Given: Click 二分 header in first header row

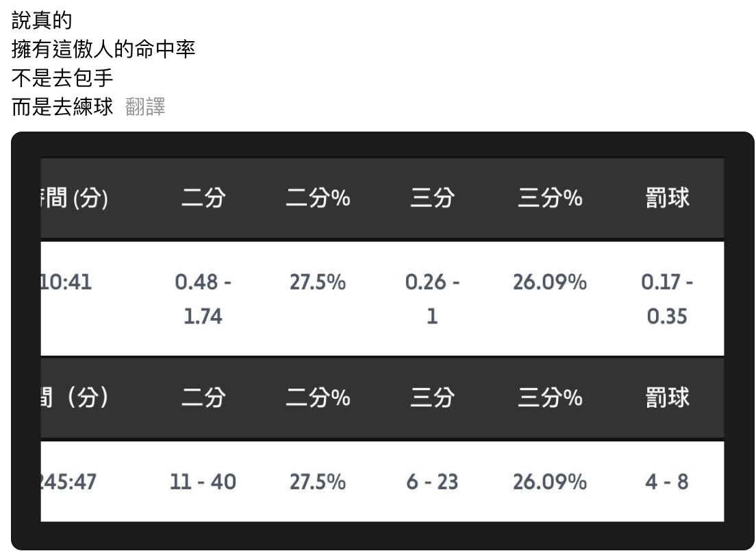Looking at the screenshot, I should [202, 199].
